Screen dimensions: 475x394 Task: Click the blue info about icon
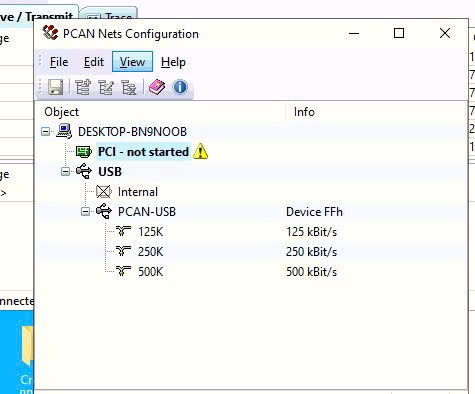180,87
